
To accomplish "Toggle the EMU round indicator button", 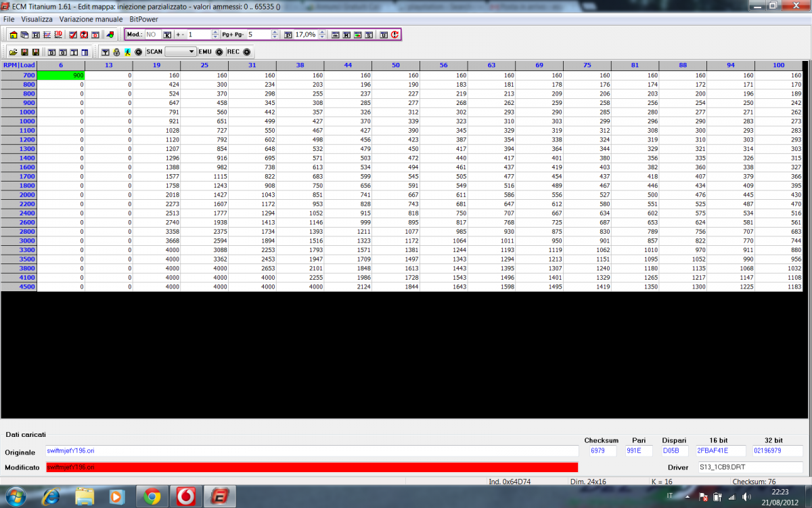I will (219, 52).
